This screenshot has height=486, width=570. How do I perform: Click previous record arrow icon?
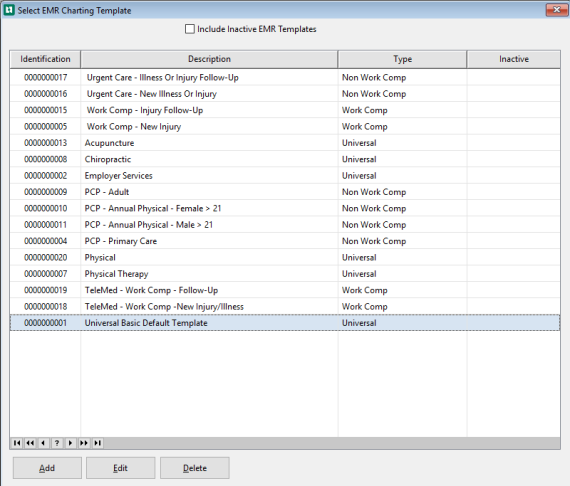click(x=43, y=443)
